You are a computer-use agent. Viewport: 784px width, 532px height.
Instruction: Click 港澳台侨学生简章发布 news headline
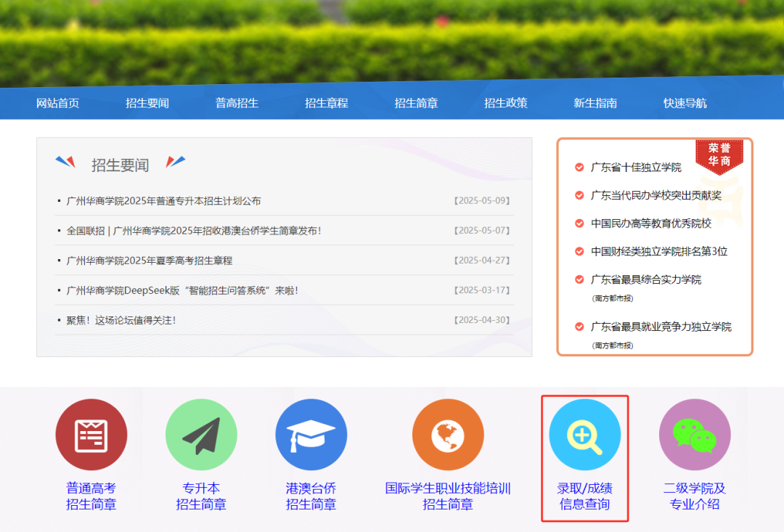(x=194, y=231)
